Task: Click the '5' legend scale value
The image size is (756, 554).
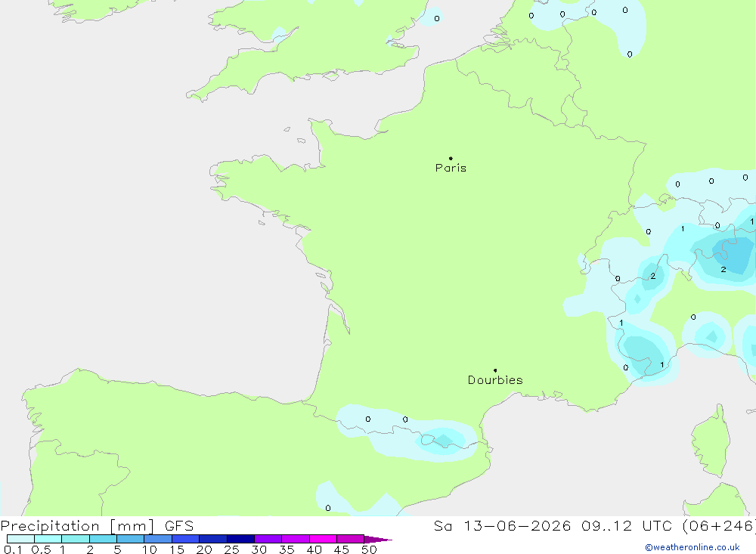Action: click(x=117, y=549)
